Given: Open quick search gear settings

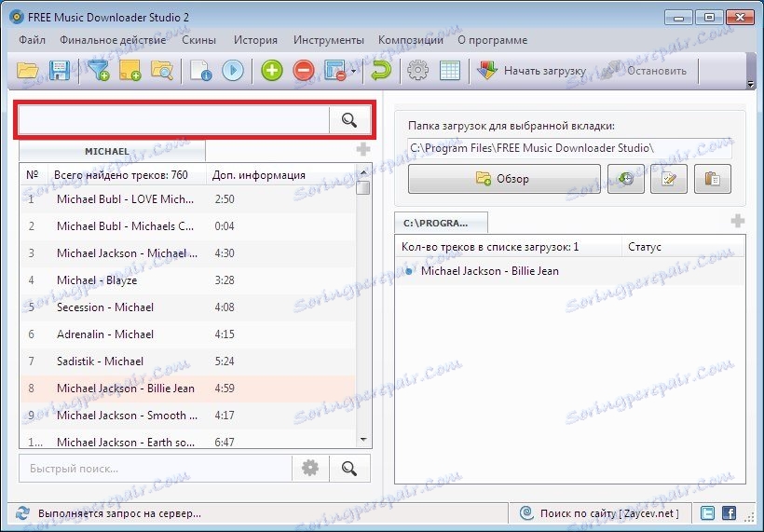Looking at the screenshot, I should [x=310, y=469].
